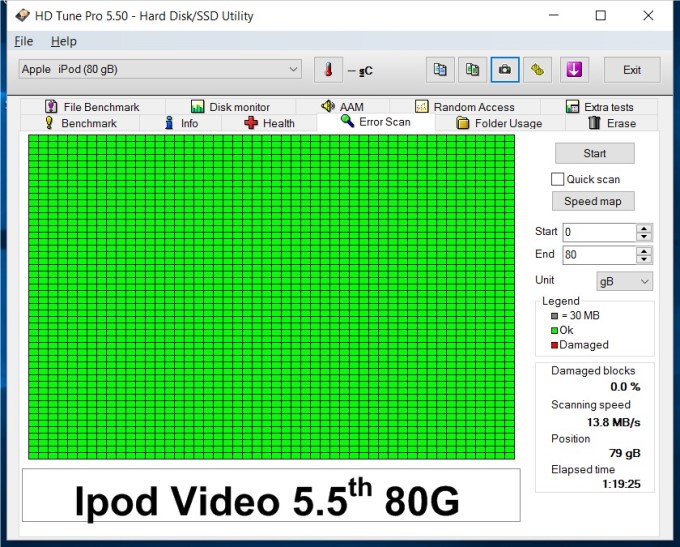Viewport: 680px width, 547px height.
Task: Open the Unit gB dropdown
Action: tap(624, 281)
